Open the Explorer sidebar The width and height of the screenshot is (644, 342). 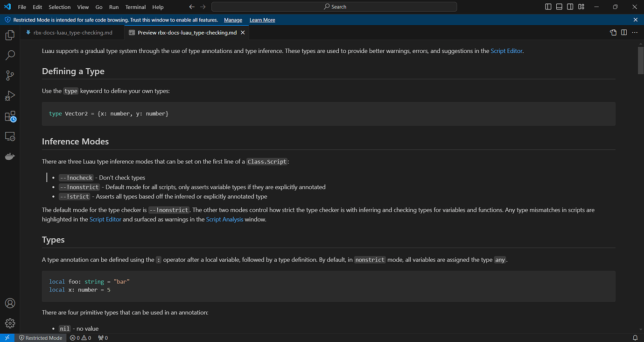[x=10, y=35]
